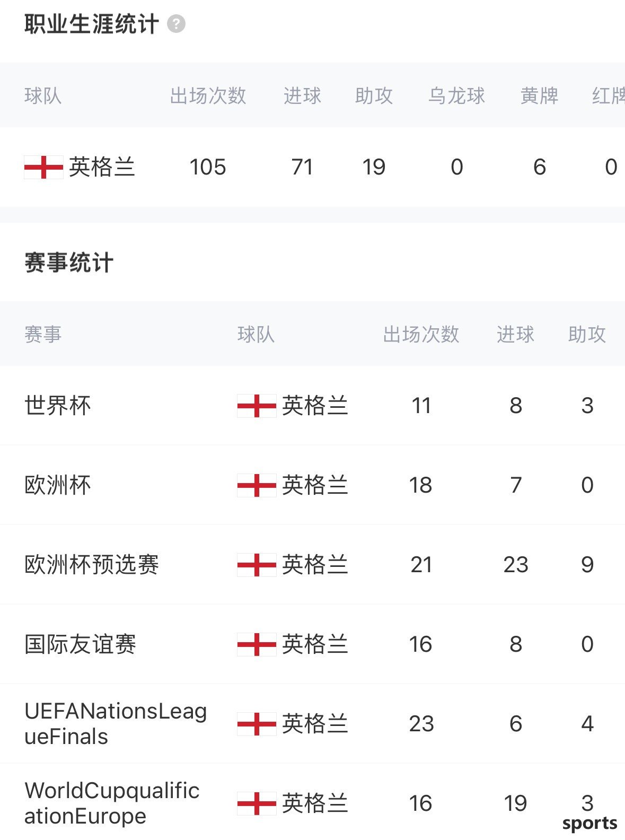Image resolution: width=625 pixels, height=840 pixels.
Task: Click England flag in career stats row
Action: 43,167
